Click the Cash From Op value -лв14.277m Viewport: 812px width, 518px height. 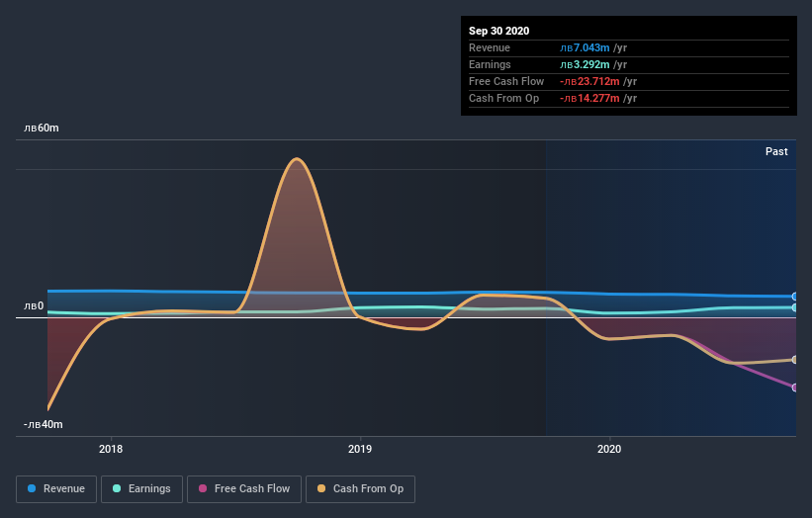click(x=589, y=98)
